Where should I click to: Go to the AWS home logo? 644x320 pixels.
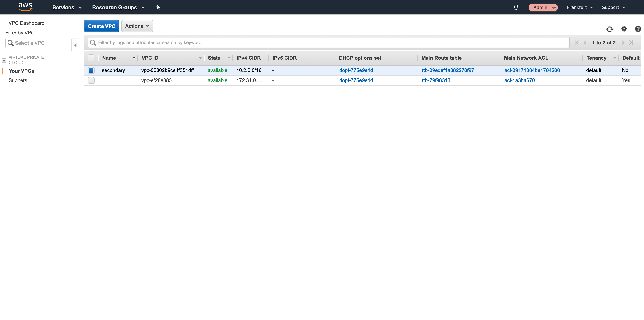[x=25, y=7]
